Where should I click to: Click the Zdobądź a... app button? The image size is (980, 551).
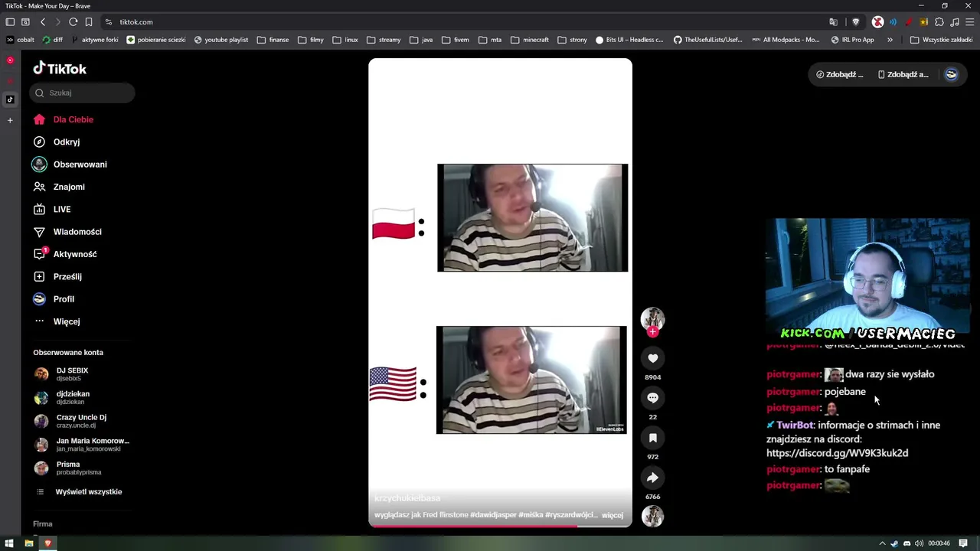tap(903, 74)
